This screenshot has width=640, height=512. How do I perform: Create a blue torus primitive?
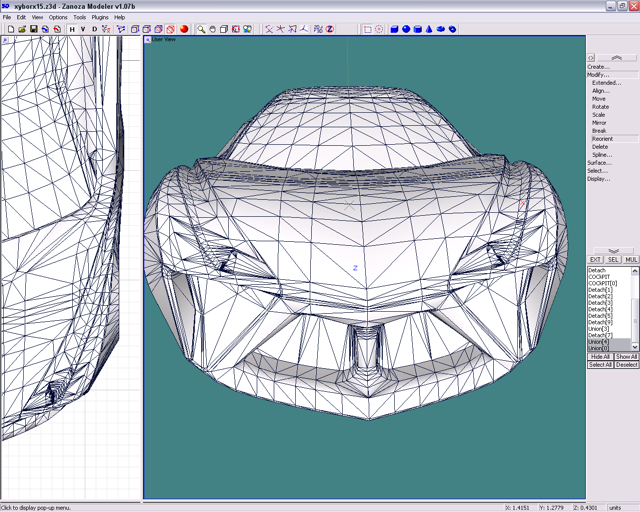click(x=453, y=29)
